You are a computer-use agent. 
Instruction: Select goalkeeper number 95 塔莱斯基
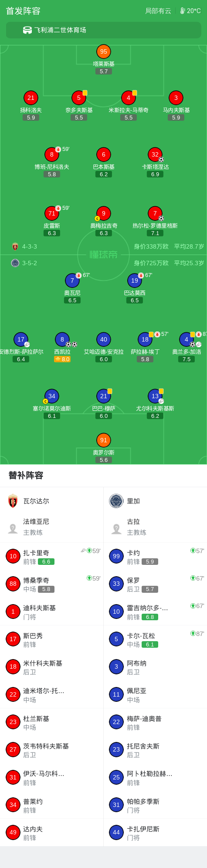coord(104,51)
